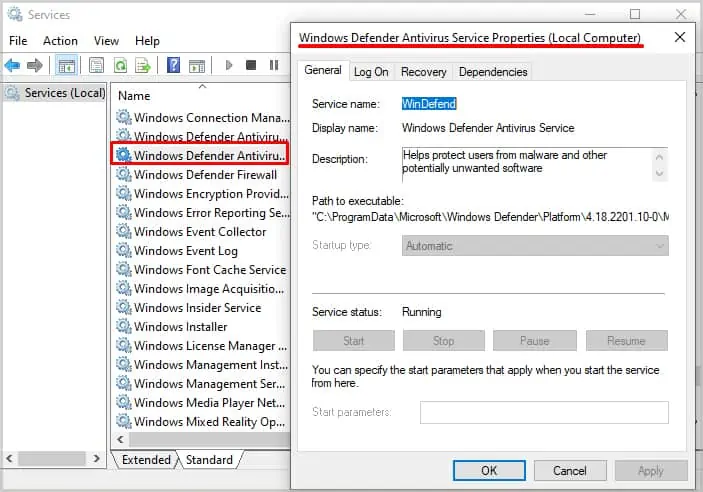
Task: Click the Export List toolbar icon
Action: pyautogui.click(x=143, y=65)
